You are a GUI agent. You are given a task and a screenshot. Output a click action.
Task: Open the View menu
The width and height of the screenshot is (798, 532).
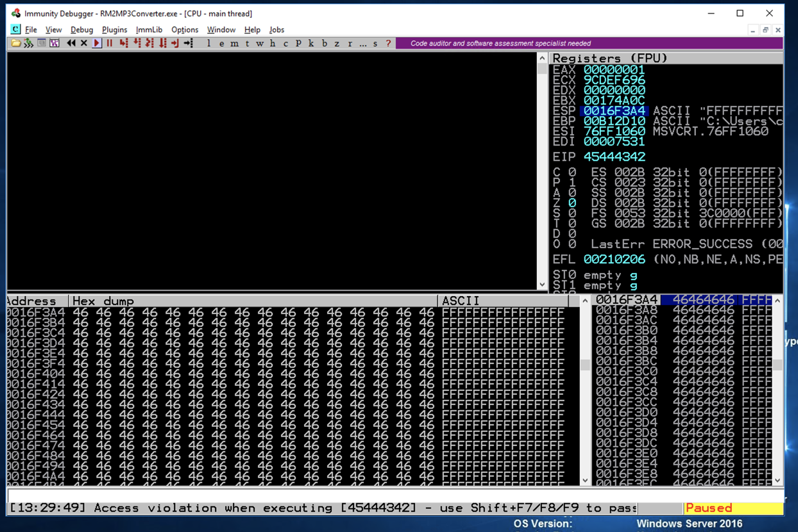pos(53,29)
